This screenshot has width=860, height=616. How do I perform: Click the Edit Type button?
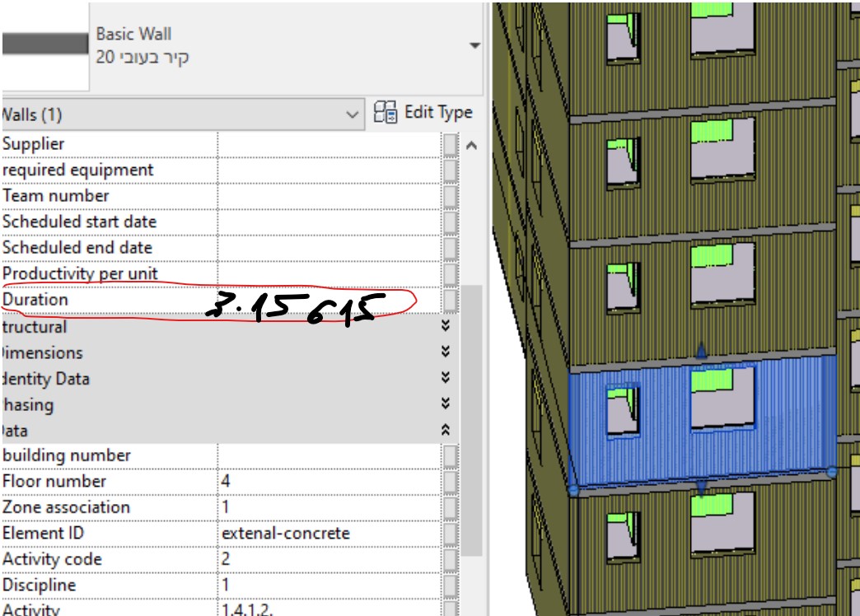[423, 113]
